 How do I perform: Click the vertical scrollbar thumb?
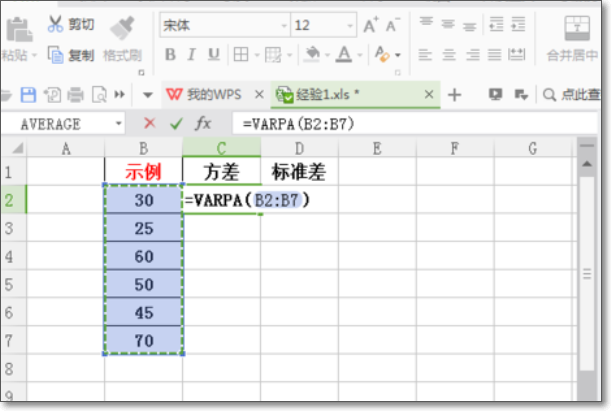[587, 274]
